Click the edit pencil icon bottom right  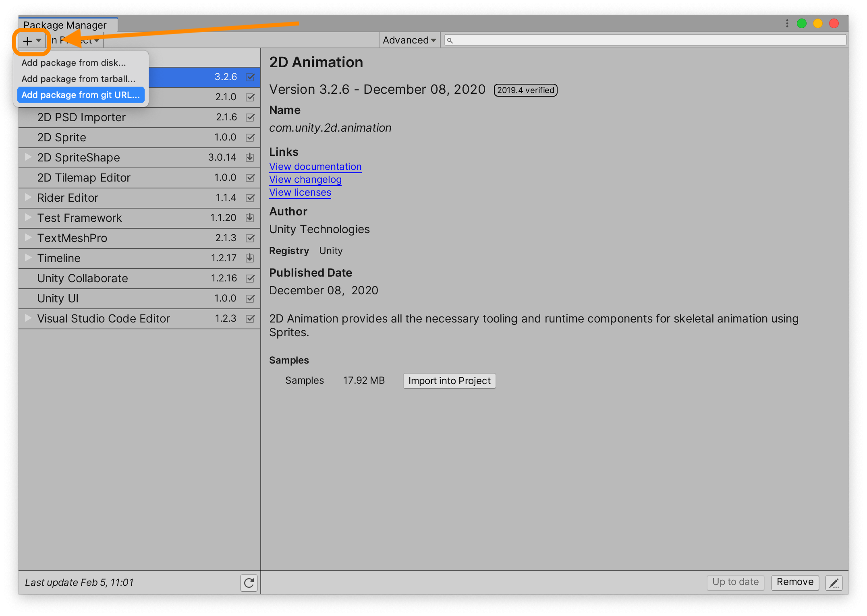(x=834, y=583)
